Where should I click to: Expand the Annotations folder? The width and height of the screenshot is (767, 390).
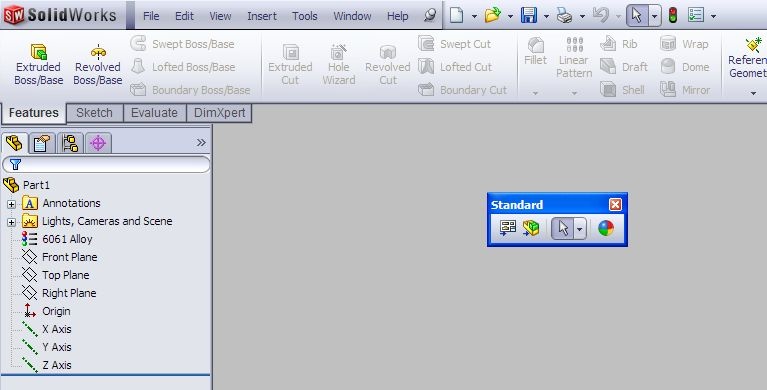click(11, 204)
